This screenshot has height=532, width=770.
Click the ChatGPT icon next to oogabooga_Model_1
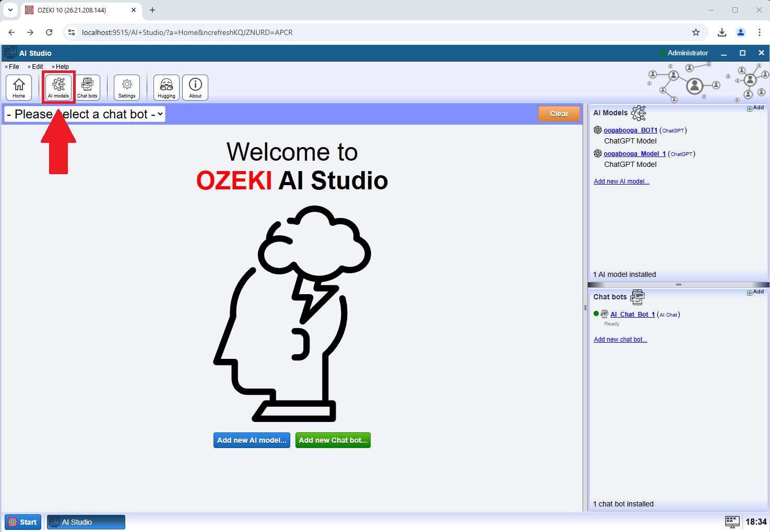[598, 153]
